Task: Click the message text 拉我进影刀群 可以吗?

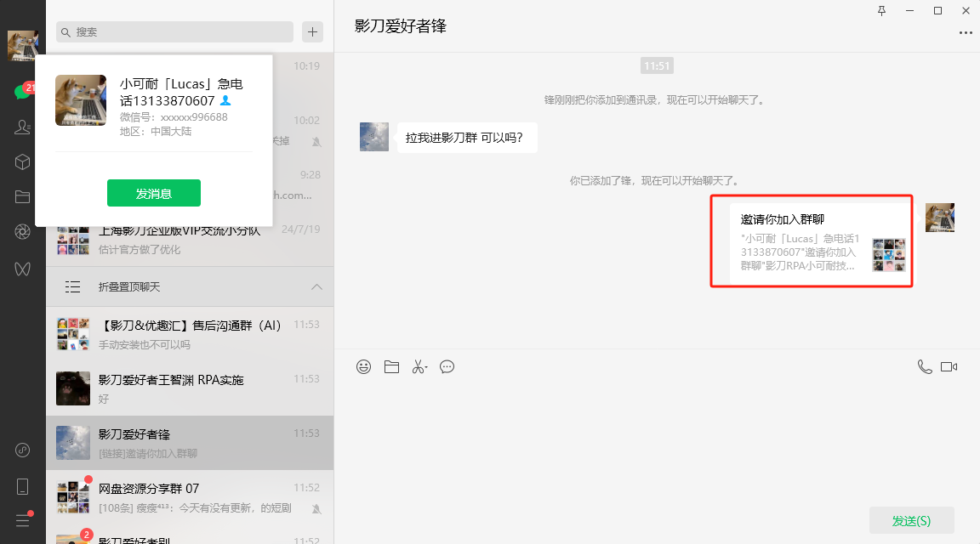Action: tap(464, 138)
